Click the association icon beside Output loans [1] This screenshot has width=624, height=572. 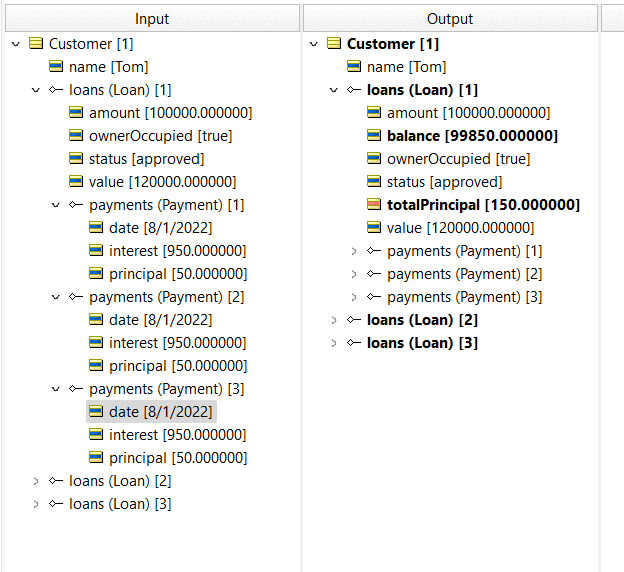355,90
